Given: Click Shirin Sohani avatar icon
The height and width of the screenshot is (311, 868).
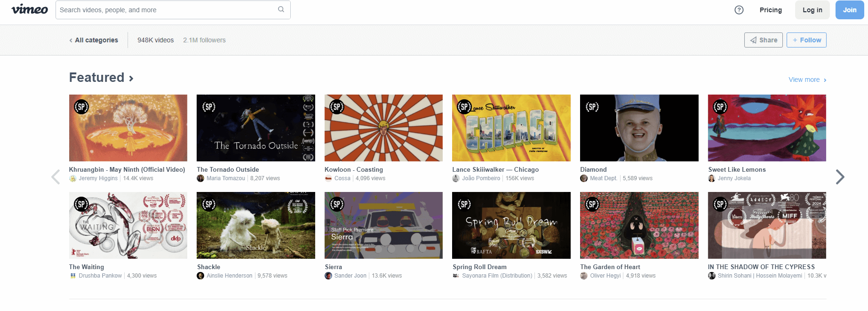Looking at the screenshot, I should point(712,276).
